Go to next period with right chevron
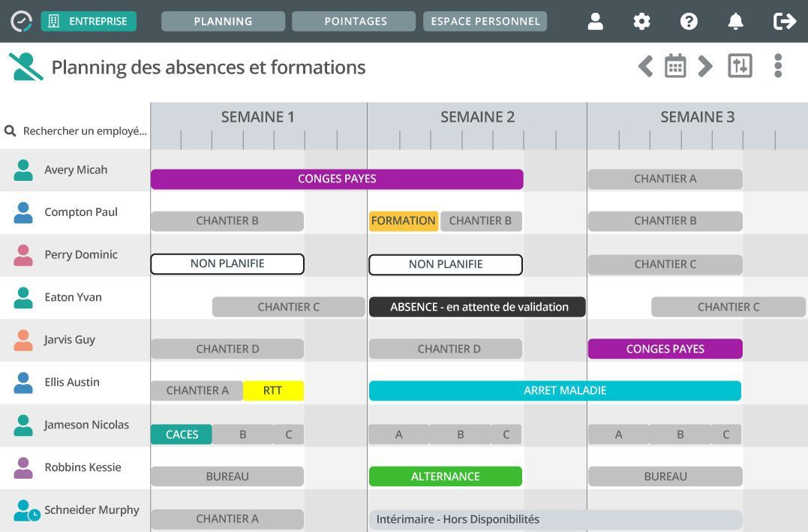 click(x=705, y=66)
